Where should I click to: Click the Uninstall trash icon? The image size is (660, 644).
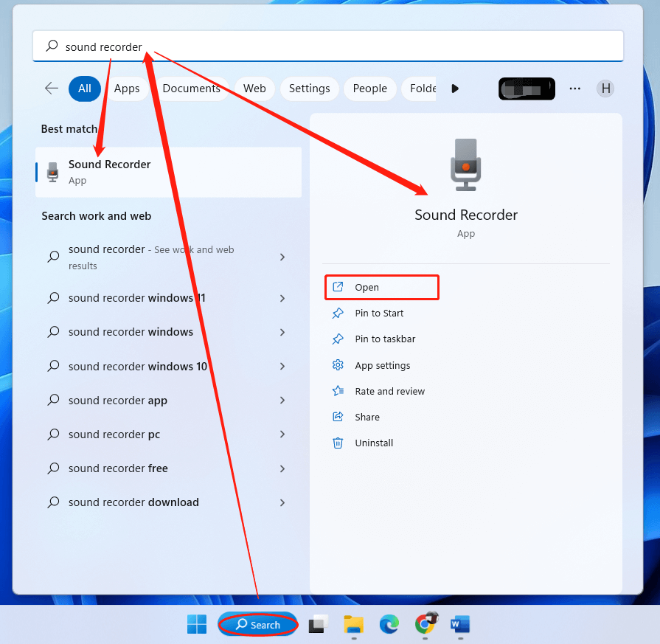coord(338,443)
